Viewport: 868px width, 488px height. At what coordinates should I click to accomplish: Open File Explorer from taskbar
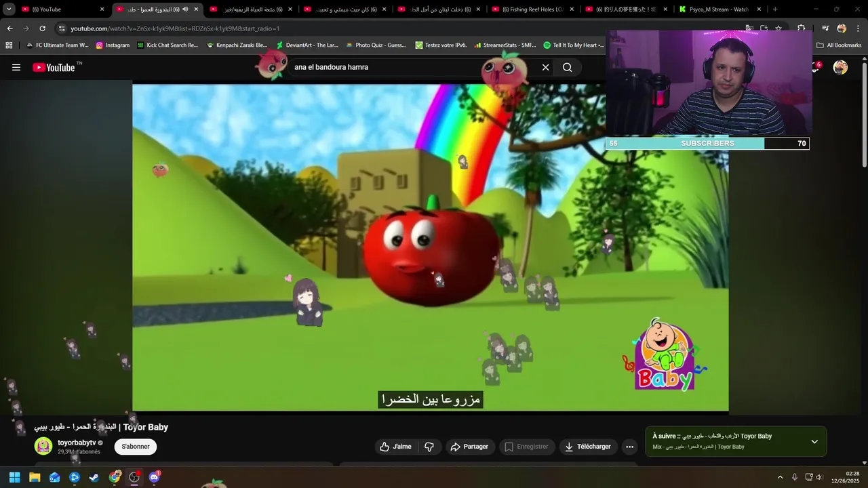click(35, 477)
